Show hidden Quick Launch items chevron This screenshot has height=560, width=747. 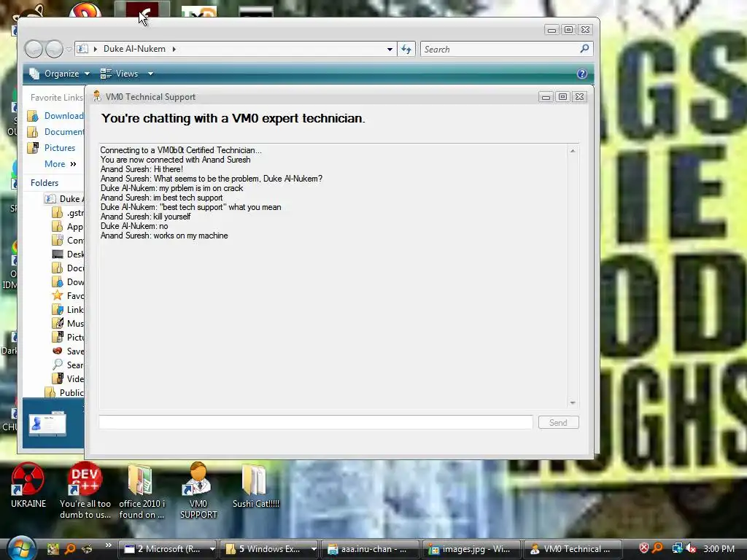108,545
